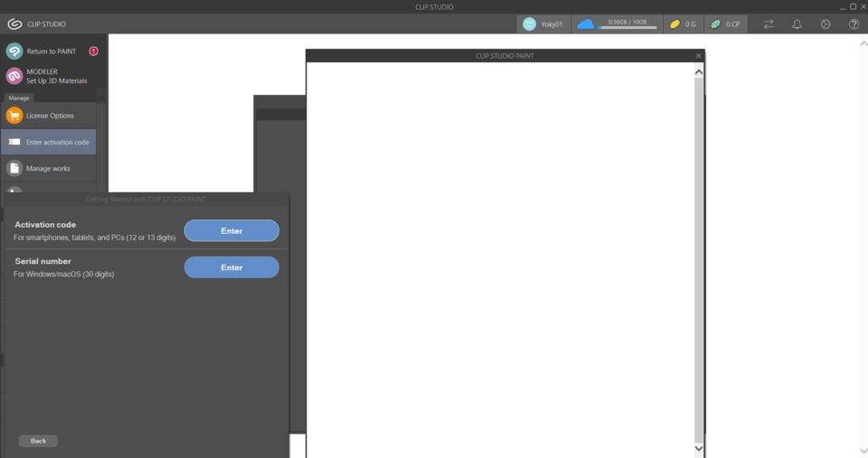The image size is (868, 458).
Task: Click Return to PAINT icon
Action: (x=14, y=51)
